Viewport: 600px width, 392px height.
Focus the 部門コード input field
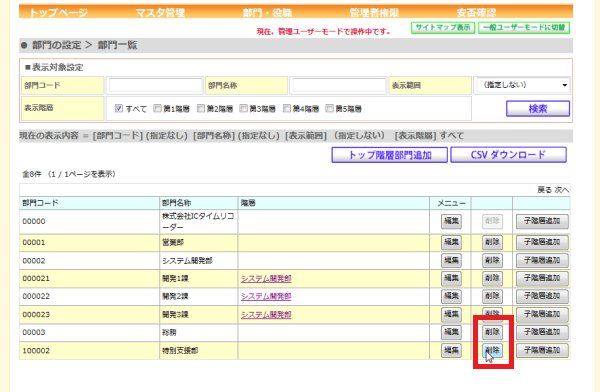[155, 85]
